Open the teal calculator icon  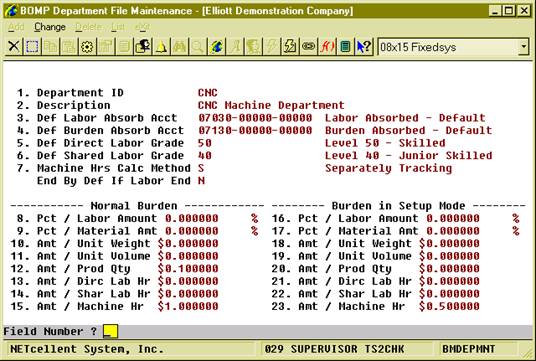click(346, 46)
